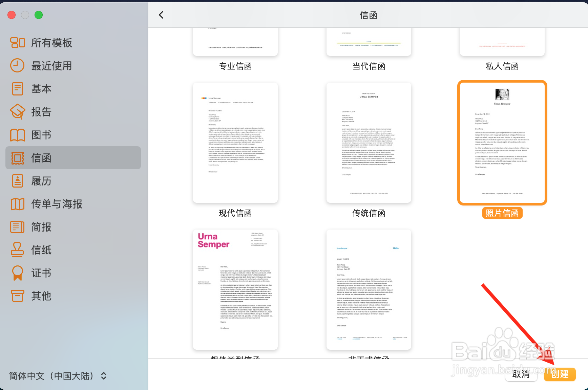Select the 最近使用 clock icon
Image resolution: width=588 pixels, height=390 pixels.
tap(17, 66)
